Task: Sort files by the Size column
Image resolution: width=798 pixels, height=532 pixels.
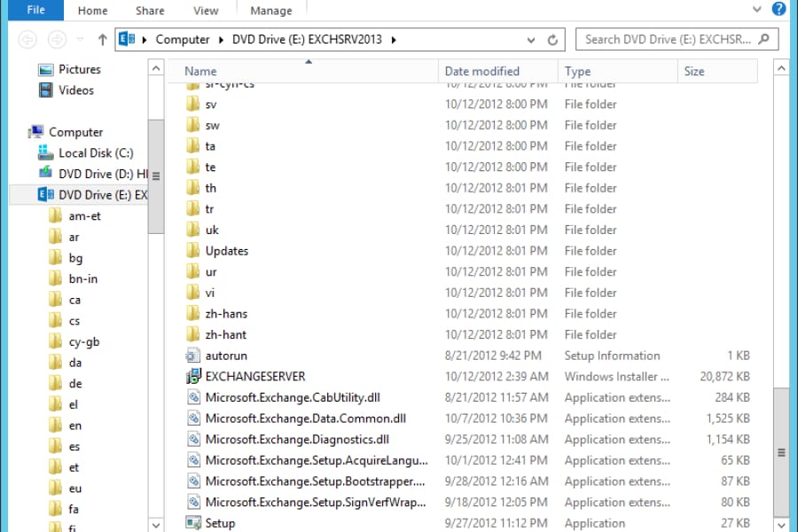Action: coord(717,71)
